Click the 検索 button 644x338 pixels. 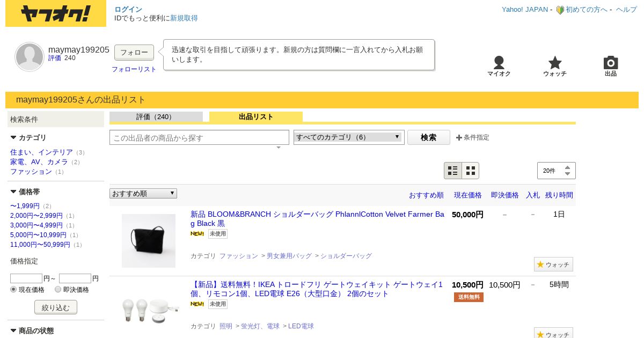point(429,137)
